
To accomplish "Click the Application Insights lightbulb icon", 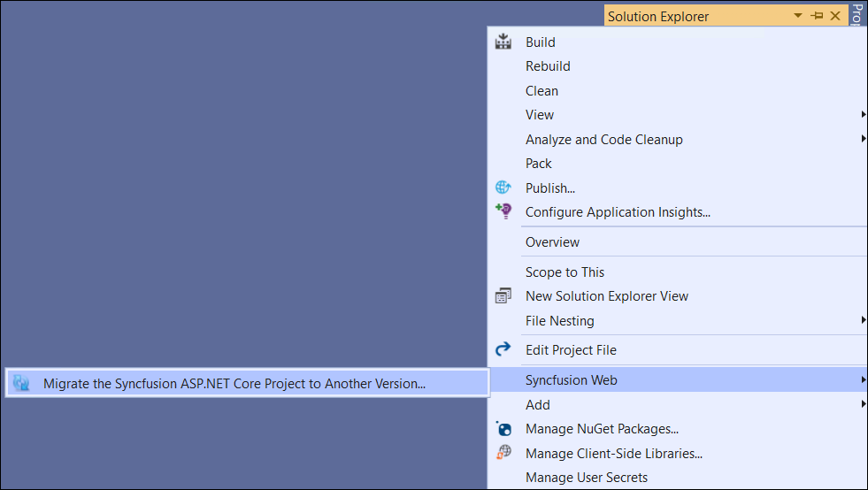I will pos(503,211).
